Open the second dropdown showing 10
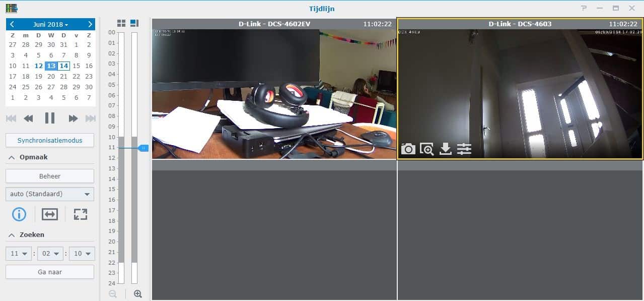Image resolution: width=644 pixels, height=301 pixels. pyautogui.click(x=82, y=254)
